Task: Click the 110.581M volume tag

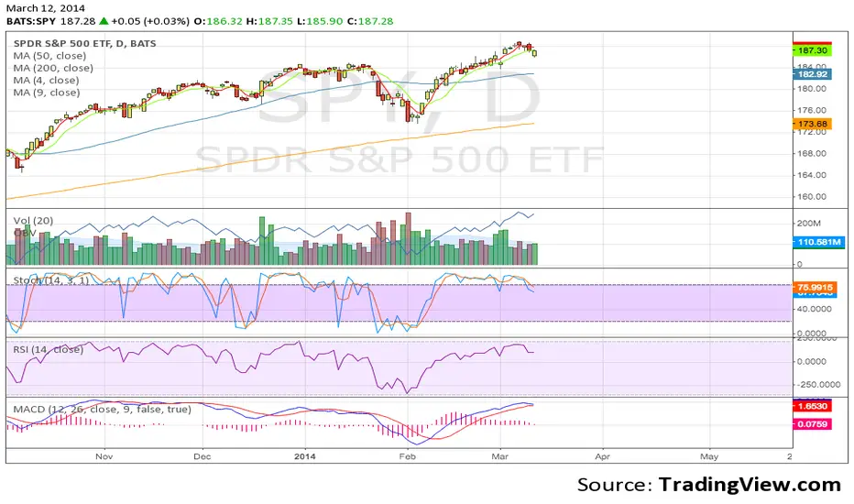Action: pos(818,242)
